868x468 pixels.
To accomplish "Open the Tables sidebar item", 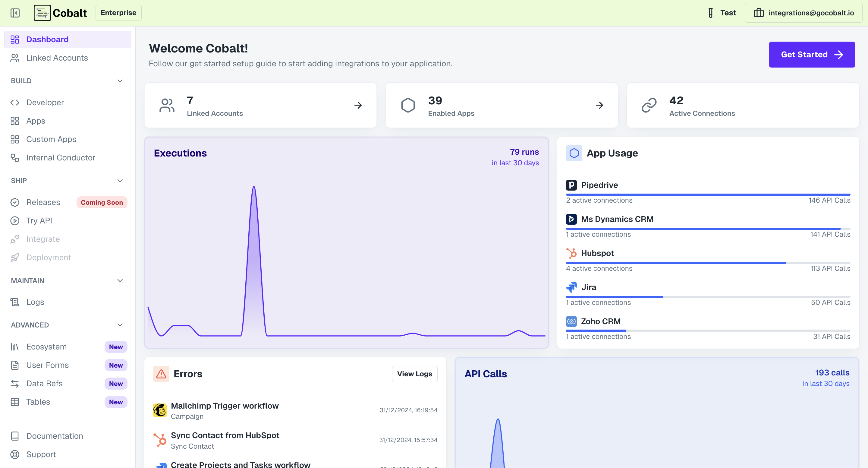I will click(x=38, y=402).
